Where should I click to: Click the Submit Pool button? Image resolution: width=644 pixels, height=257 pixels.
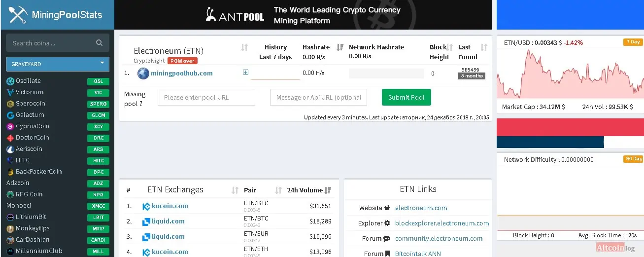(407, 97)
